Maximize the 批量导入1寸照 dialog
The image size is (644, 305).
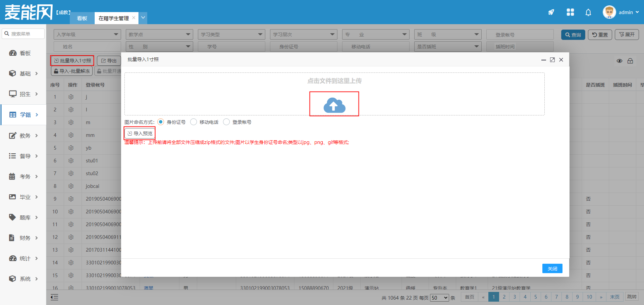[552, 60]
